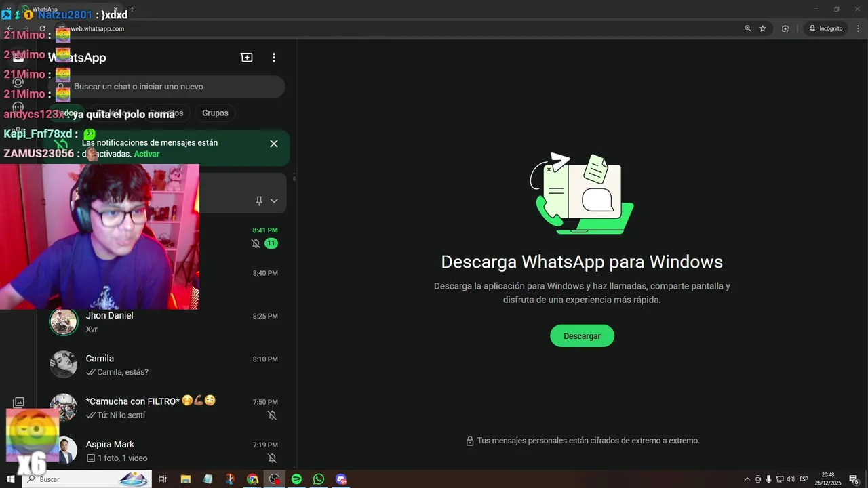Click the Incógnito profile indicator

(x=825, y=28)
